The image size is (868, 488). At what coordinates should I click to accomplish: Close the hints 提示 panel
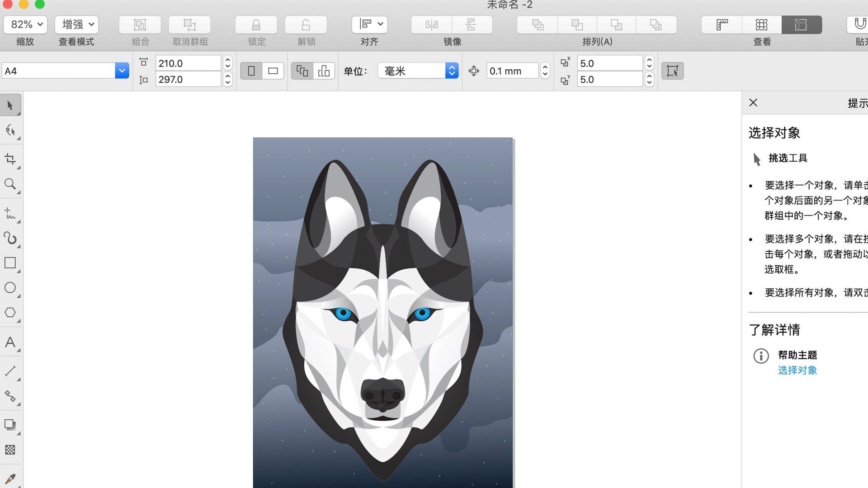tap(753, 103)
